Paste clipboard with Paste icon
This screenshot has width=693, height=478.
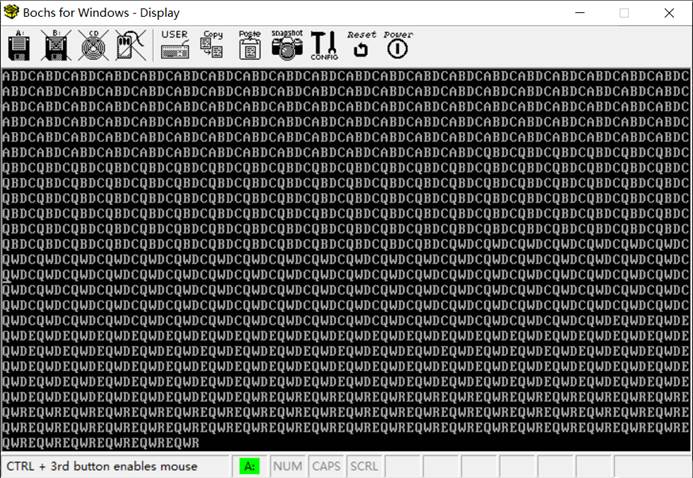(250, 45)
